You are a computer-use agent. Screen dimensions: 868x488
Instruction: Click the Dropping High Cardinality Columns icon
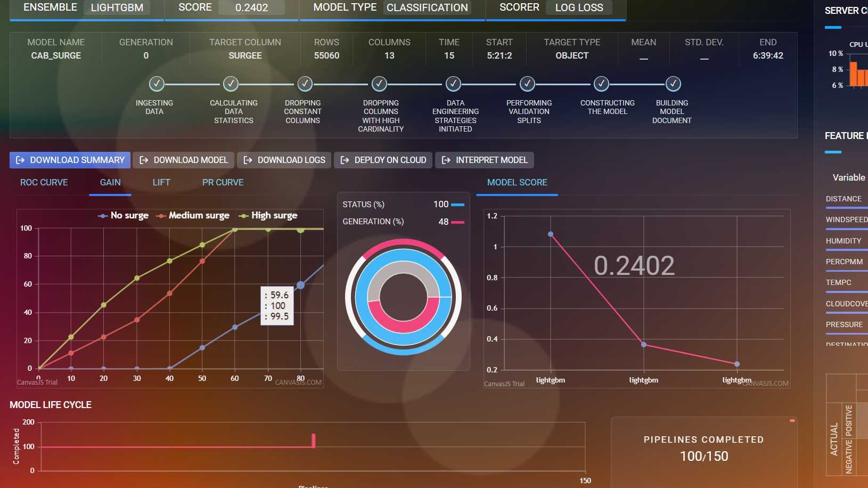pyautogui.click(x=379, y=84)
